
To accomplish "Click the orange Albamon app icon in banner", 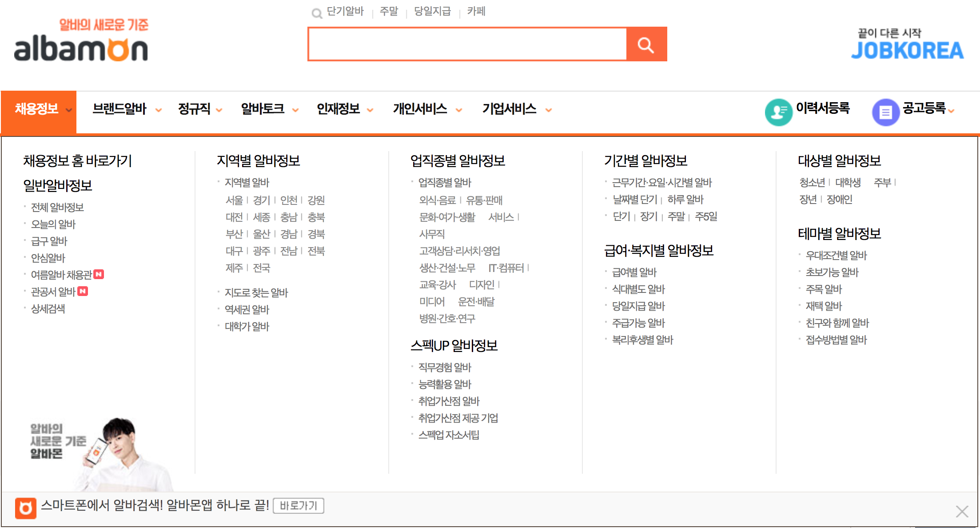I will 25,508.
